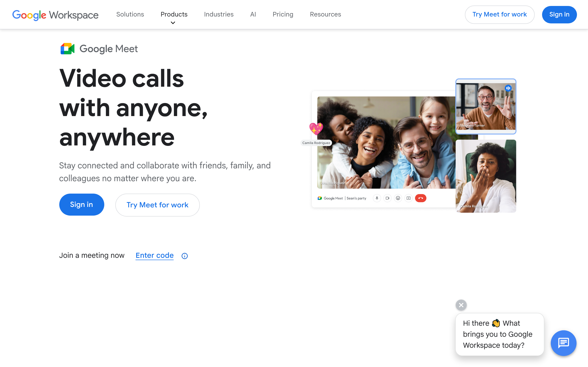Viewport: 588px width, 367px height.
Task: Mute the microphone in the meeting preview
Action: tap(377, 198)
